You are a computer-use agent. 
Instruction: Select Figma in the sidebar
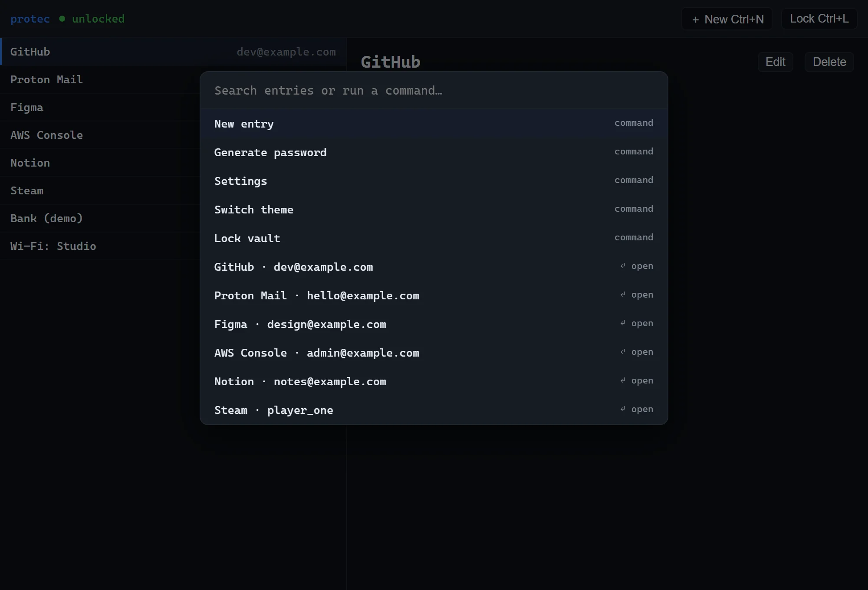tap(100, 107)
